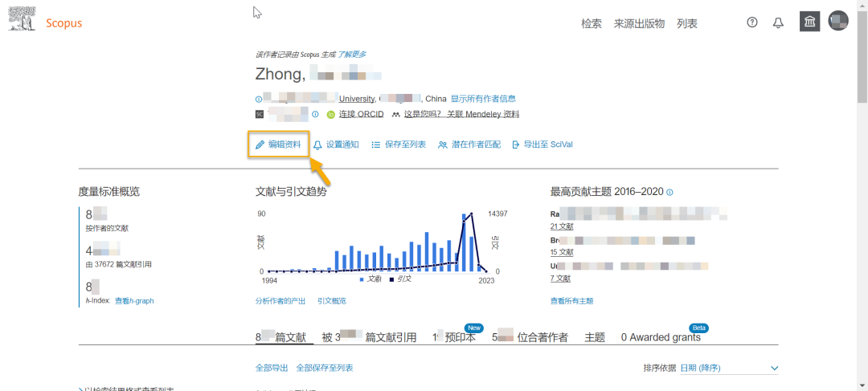
Task: Click 保存至列表 text
Action: coord(405,145)
